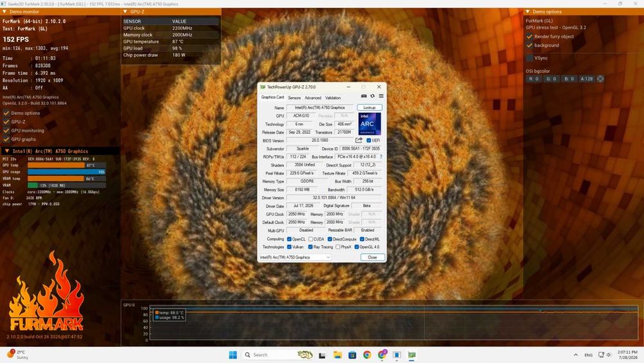Screen dimensions: 644x363
Task: Take a GPU-Z screenshot with camera icon
Action: [363, 96]
